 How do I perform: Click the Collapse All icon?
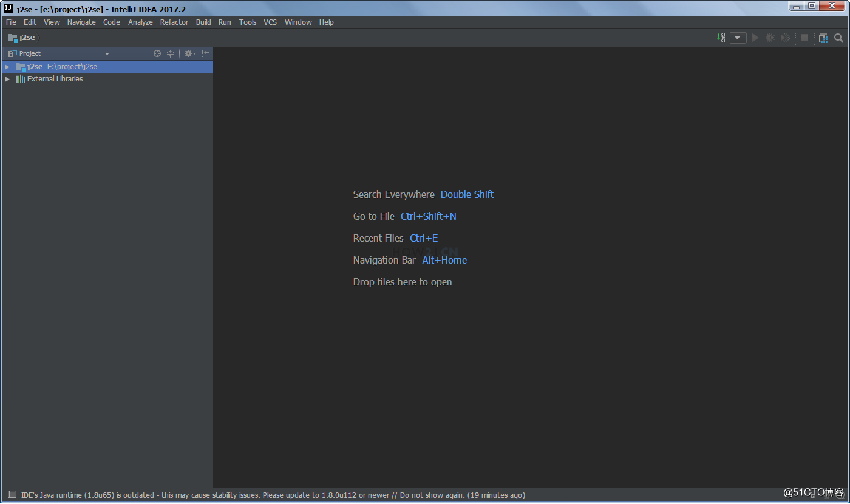pos(170,53)
